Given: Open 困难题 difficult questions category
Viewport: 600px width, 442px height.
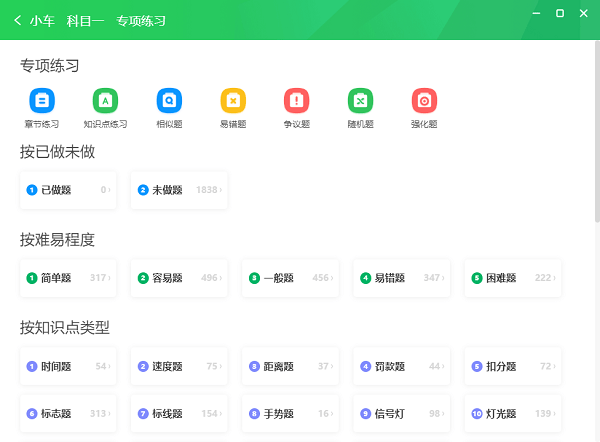Looking at the screenshot, I should pos(512,278).
